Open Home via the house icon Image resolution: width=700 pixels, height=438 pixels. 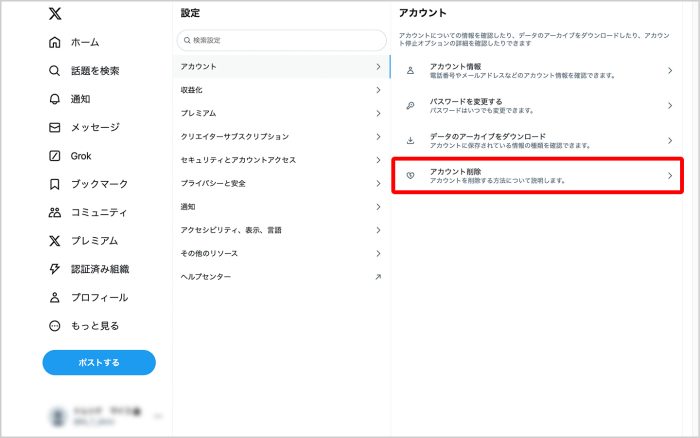55,43
